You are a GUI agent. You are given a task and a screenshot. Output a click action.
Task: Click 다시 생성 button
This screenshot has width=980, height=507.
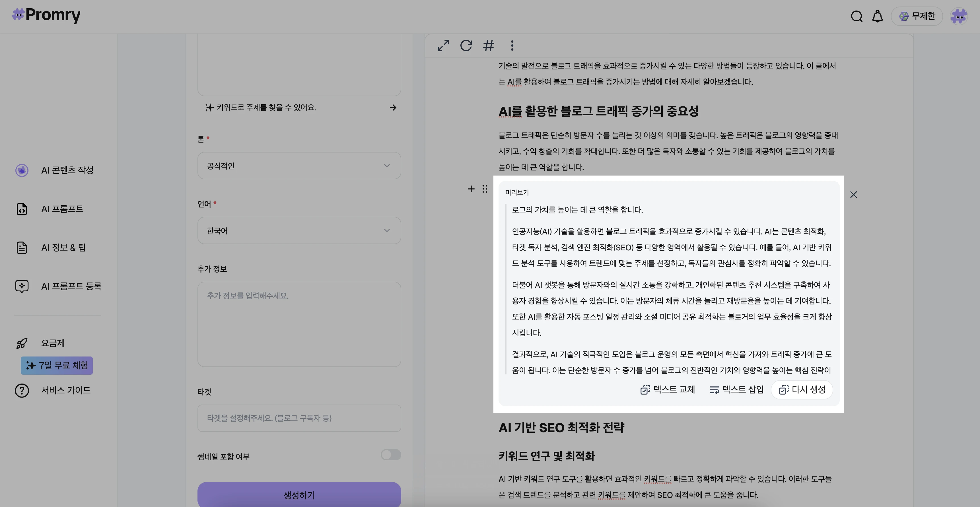point(802,389)
